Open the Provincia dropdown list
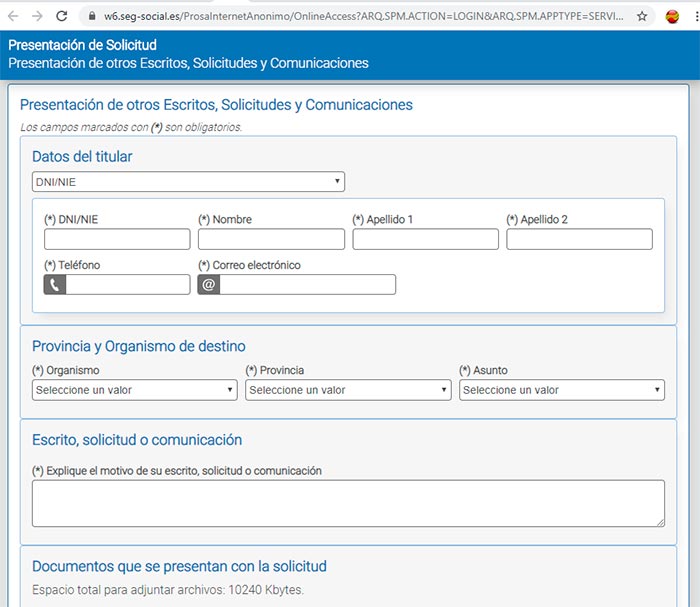The height and width of the screenshot is (607, 700). [x=348, y=390]
